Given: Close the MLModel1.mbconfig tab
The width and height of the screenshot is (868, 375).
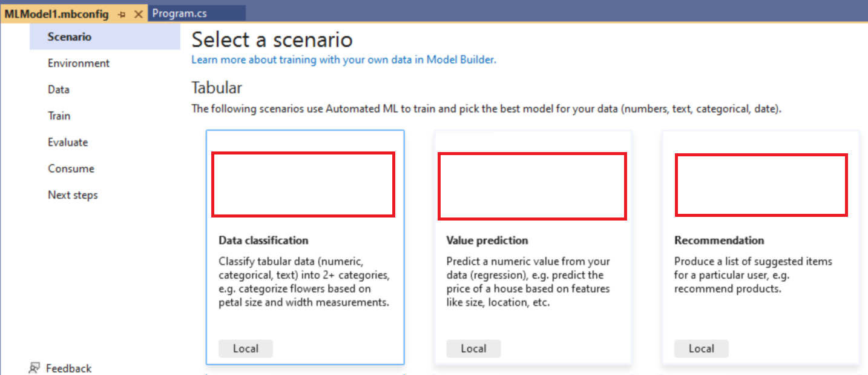Looking at the screenshot, I should point(139,13).
